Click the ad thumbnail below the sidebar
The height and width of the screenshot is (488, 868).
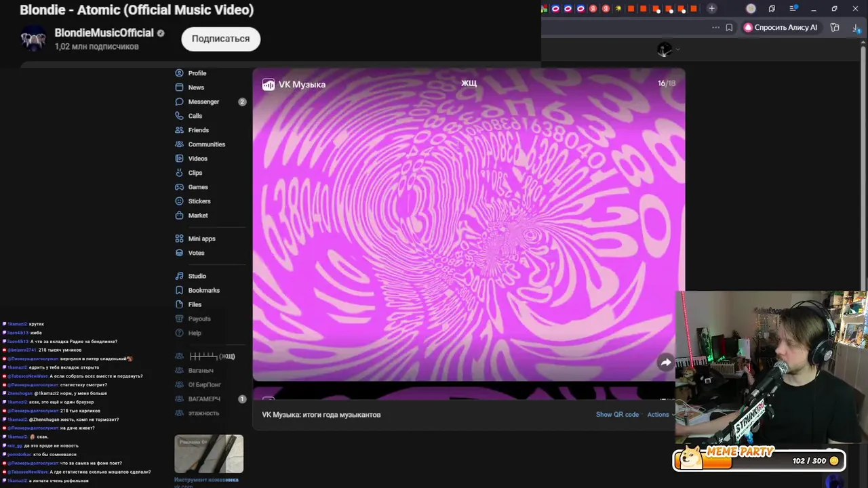(x=209, y=454)
